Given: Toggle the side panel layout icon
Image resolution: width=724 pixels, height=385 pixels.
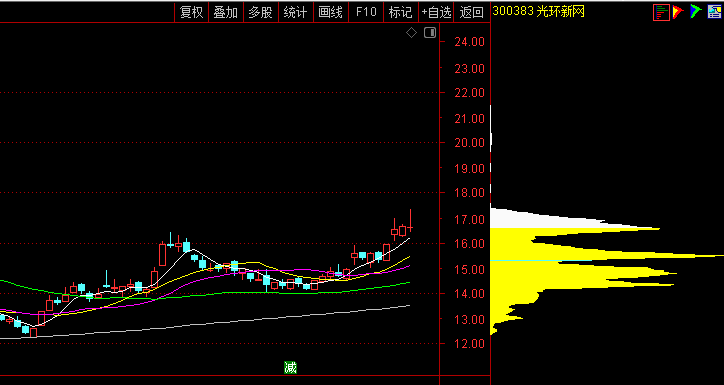Looking at the screenshot, I should (430, 33).
